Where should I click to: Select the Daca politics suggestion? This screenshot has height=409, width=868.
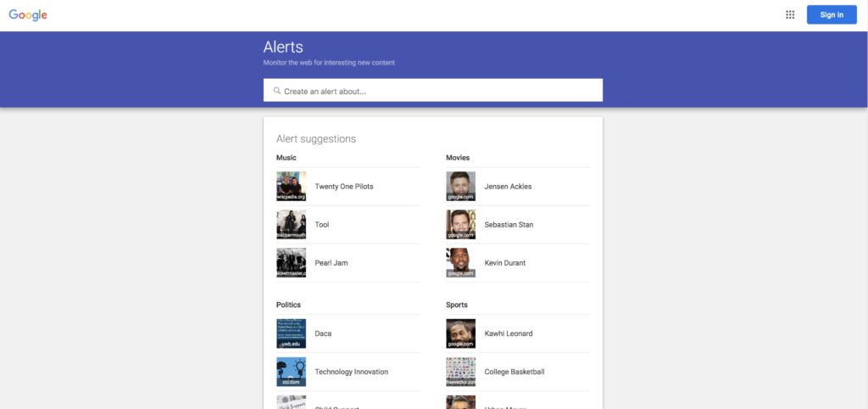[x=348, y=333]
